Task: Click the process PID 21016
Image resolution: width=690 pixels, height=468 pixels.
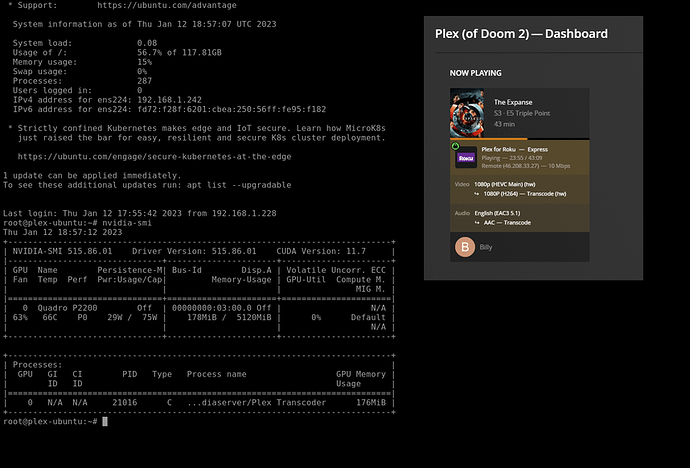Action: (125, 402)
